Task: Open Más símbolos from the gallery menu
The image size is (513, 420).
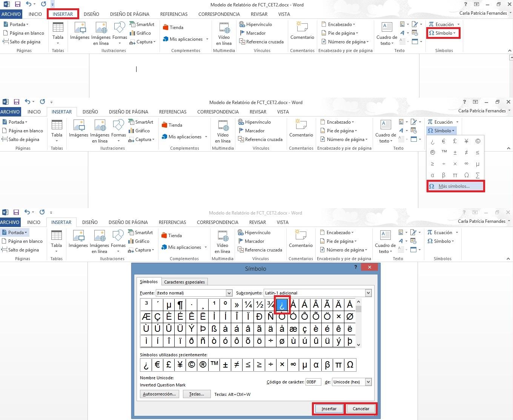Action: coord(455,186)
